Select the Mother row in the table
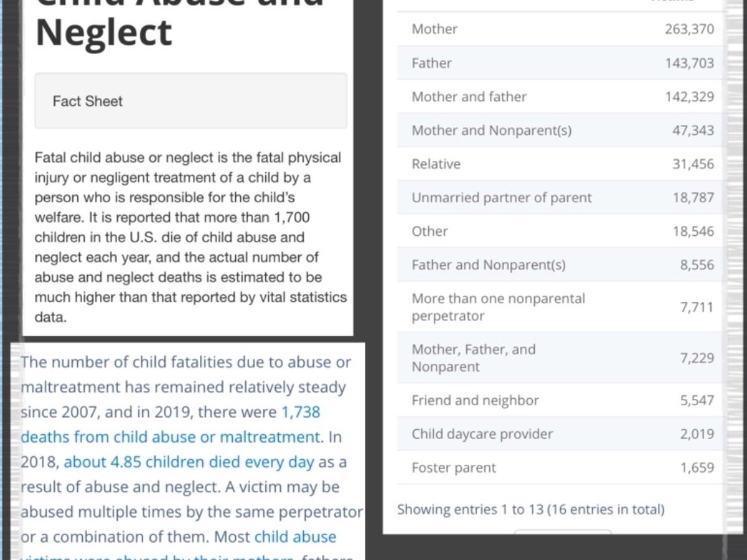 (559, 29)
